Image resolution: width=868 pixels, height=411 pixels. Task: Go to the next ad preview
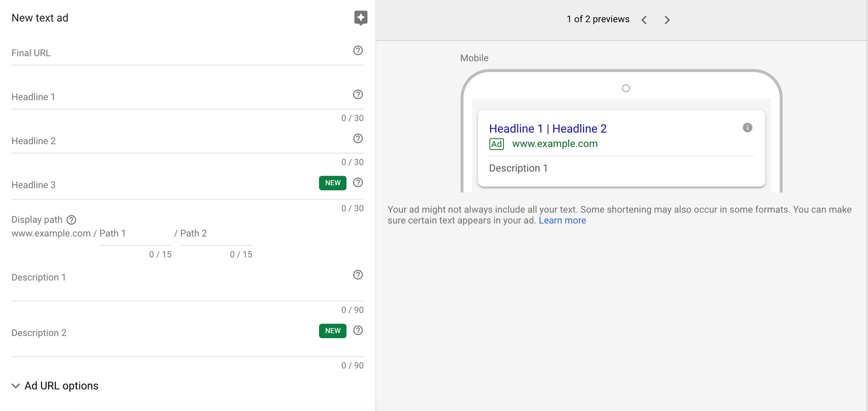[x=667, y=20]
